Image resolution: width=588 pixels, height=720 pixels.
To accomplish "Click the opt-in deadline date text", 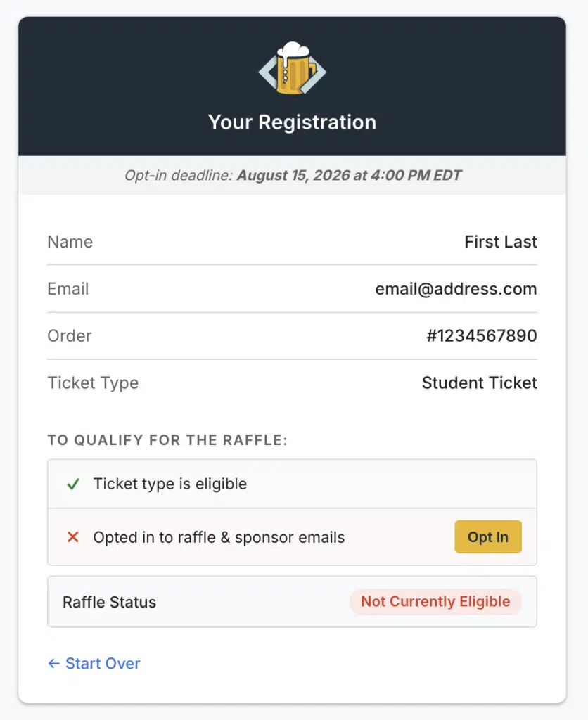I will pos(349,175).
